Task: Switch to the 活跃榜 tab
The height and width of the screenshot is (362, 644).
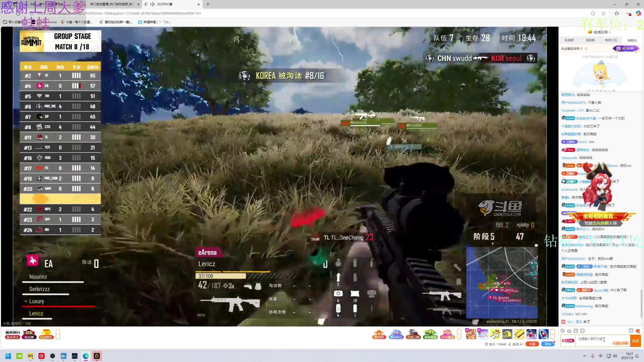Action: coord(590,40)
